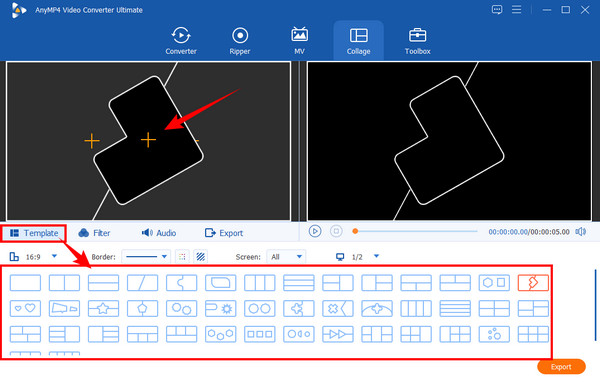Viewport: 600px width, 384px height.
Task: Add video to the center collage cell
Action: pyautogui.click(x=148, y=140)
